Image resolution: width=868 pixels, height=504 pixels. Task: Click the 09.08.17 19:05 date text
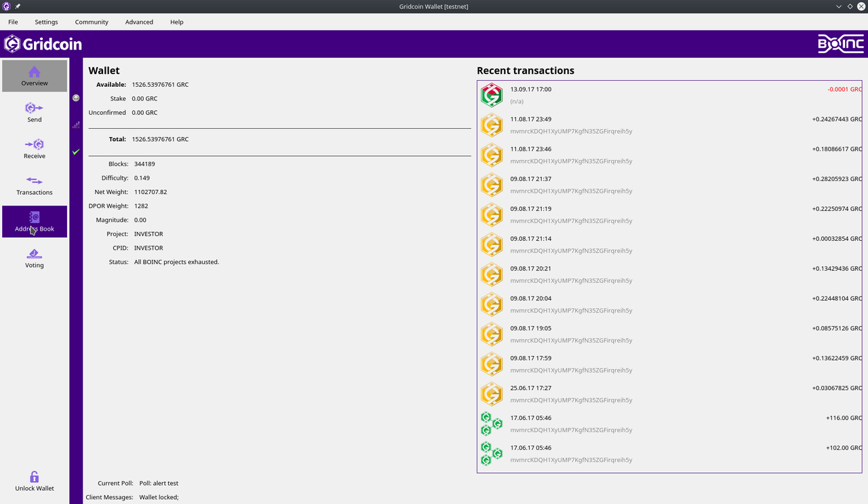(x=531, y=328)
